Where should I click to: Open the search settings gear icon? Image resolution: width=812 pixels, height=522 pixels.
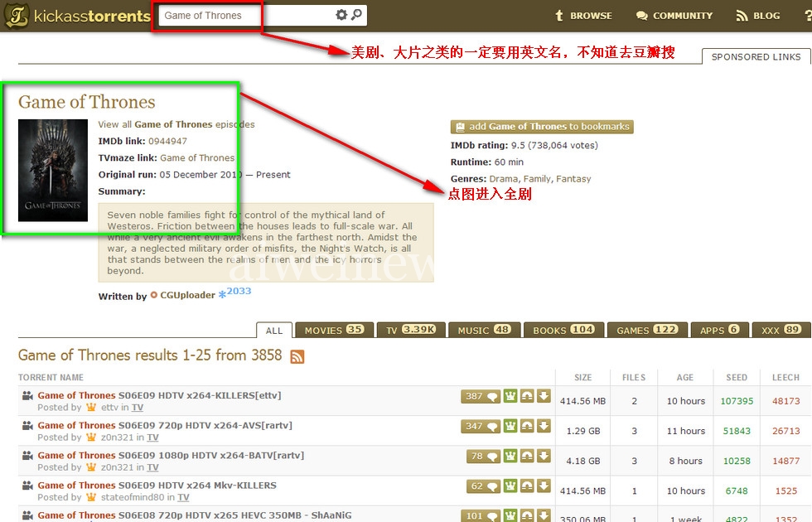[x=341, y=15]
